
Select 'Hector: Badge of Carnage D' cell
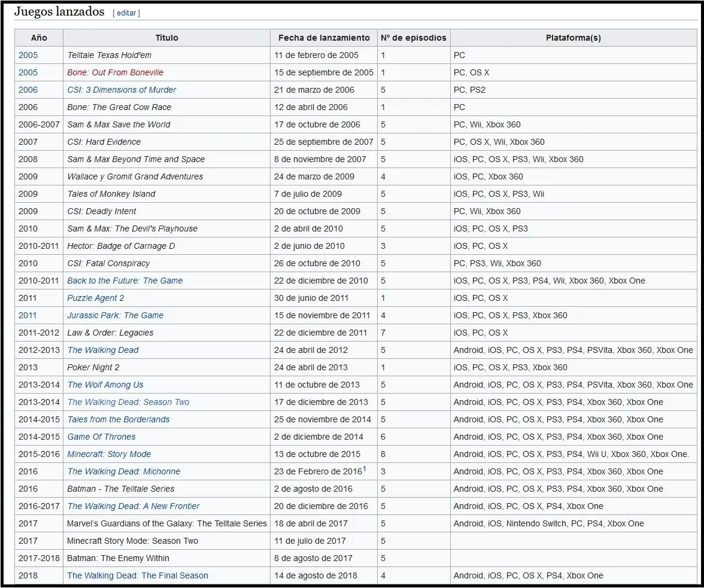[166, 246]
